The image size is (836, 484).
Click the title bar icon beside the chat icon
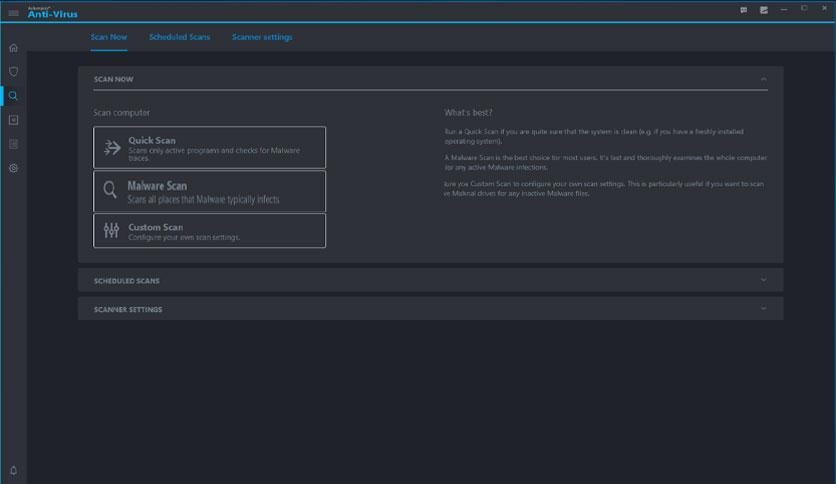click(763, 10)
